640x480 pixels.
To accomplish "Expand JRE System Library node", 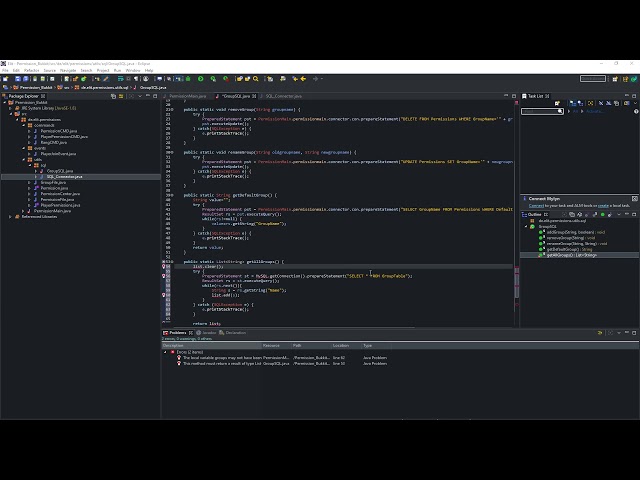I will 11,108.
